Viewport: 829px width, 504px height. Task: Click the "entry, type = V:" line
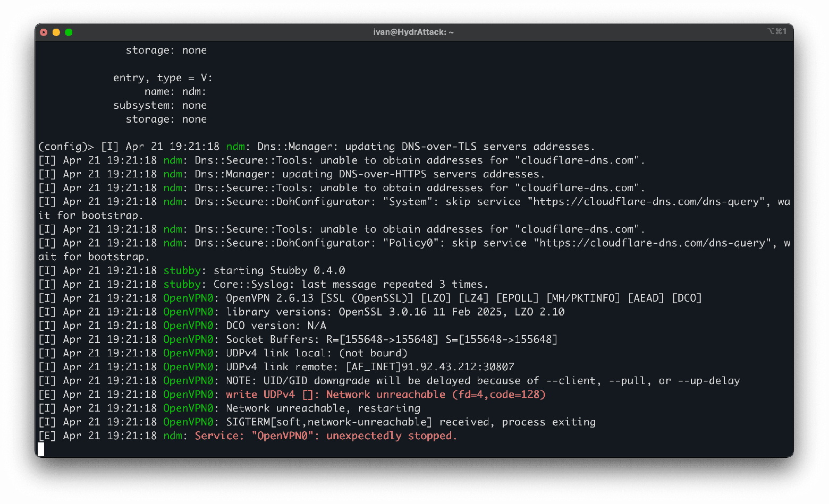click(x=163, y=78)
